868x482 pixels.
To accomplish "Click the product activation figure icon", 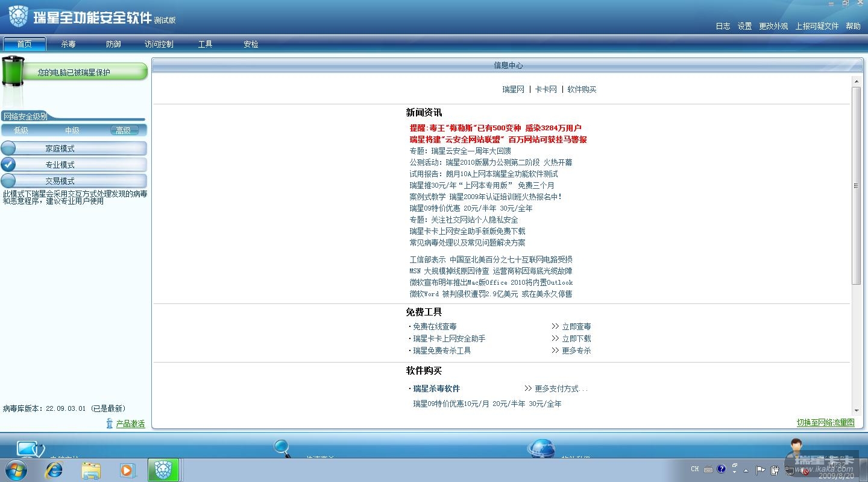I will click(109, 423).
